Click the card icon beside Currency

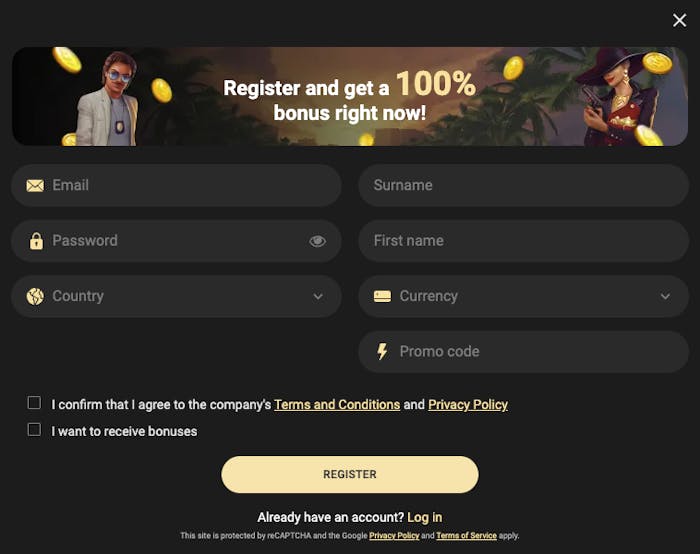tap(382, 296)
